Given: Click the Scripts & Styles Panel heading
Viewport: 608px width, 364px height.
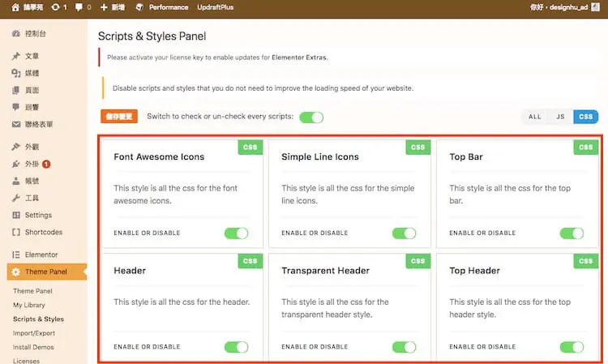Looking at the screenshot, I should point(152,36).
